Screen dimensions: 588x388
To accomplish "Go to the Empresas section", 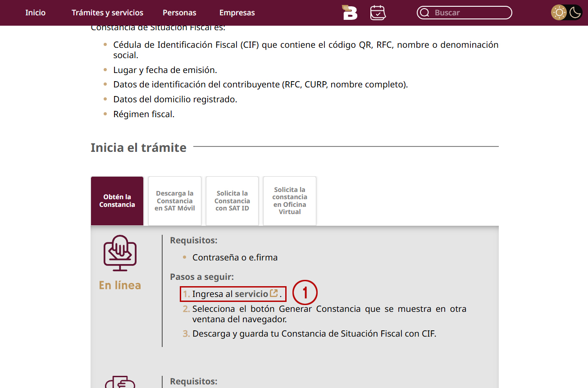I will click(x=237, y=13).
